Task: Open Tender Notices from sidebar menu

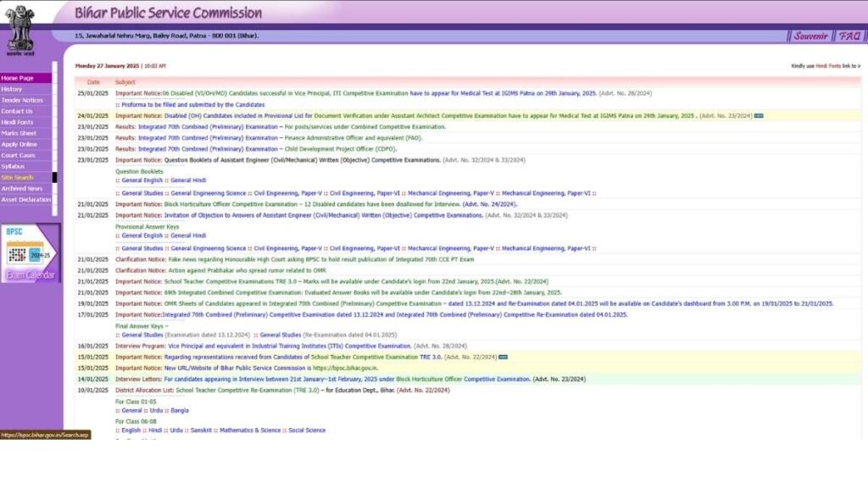Action: [23, 100]
